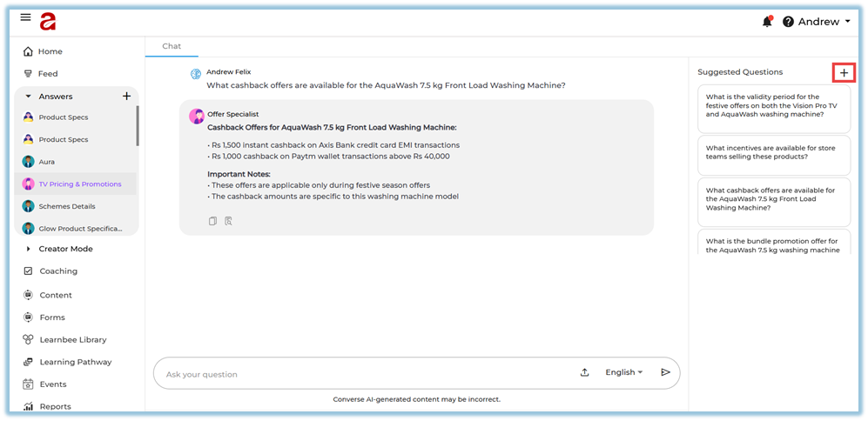Open Learnbee Library from the sidebar
Image resolution: width=868 pixels, height=421 pixels.
pos(73,339)
